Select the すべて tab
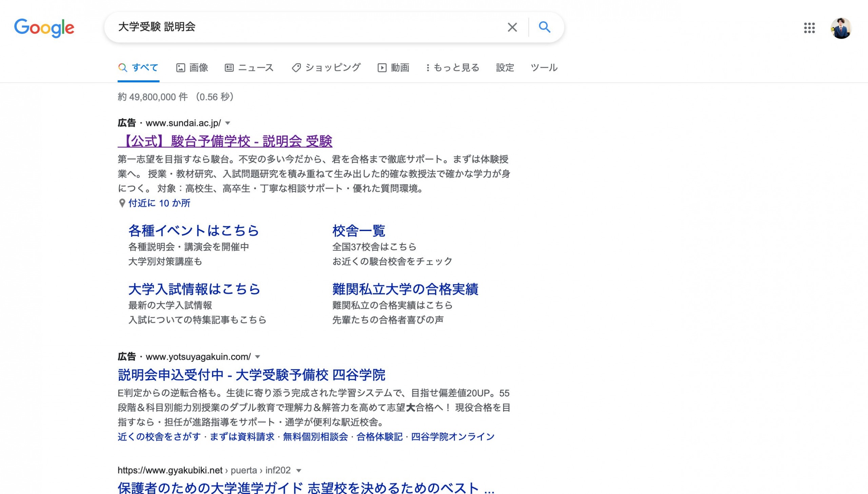The height and width of the screenshot is (494, 868). pyautogui.click(x=138, y=67)
